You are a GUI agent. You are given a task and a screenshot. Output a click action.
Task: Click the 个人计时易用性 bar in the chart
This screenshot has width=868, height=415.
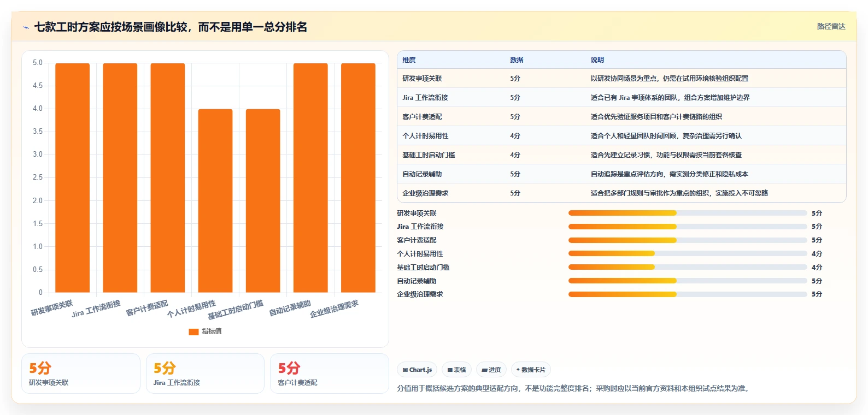point(215,201)
